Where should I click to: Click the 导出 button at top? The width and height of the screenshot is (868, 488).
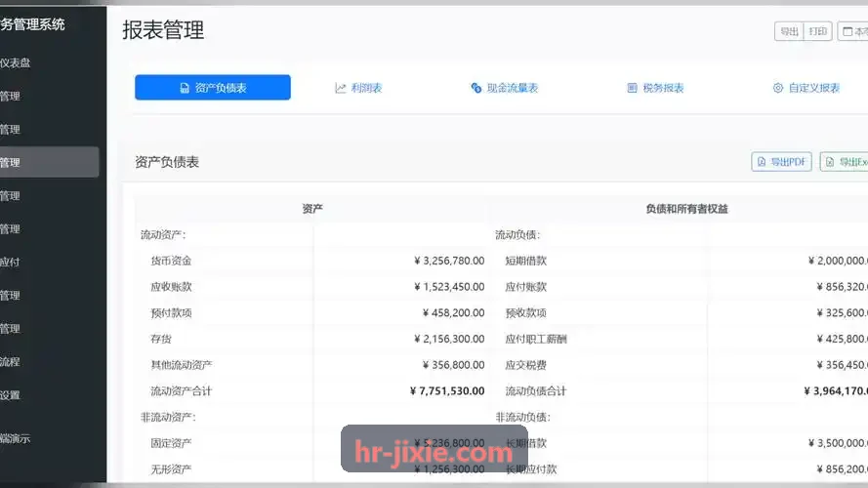[789, 31]
